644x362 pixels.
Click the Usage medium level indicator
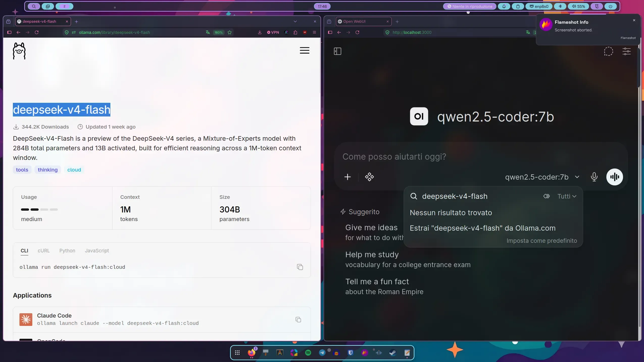[x=39, y=209]
